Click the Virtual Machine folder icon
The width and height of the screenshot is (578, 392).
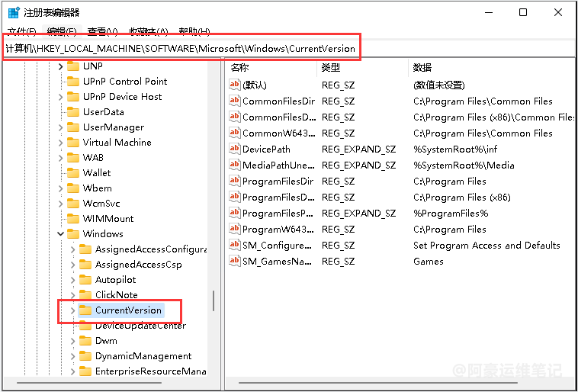click(x=73, y=143)
